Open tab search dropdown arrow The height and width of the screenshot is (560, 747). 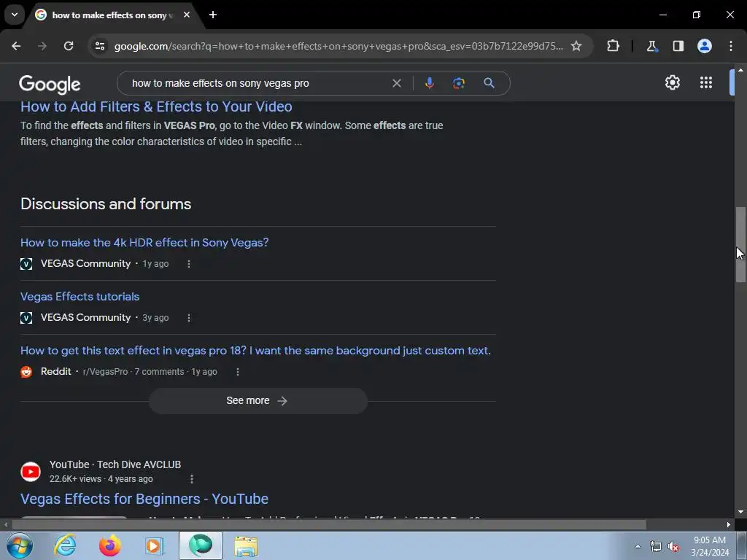[15, 15]
